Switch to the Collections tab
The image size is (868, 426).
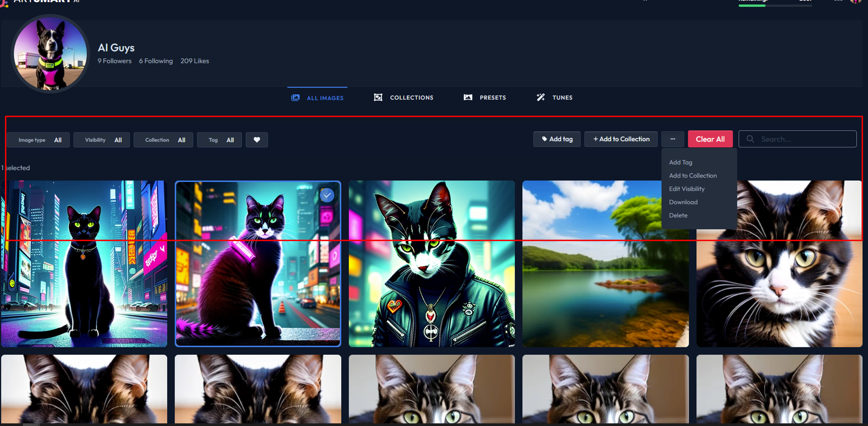click(404, 97)
